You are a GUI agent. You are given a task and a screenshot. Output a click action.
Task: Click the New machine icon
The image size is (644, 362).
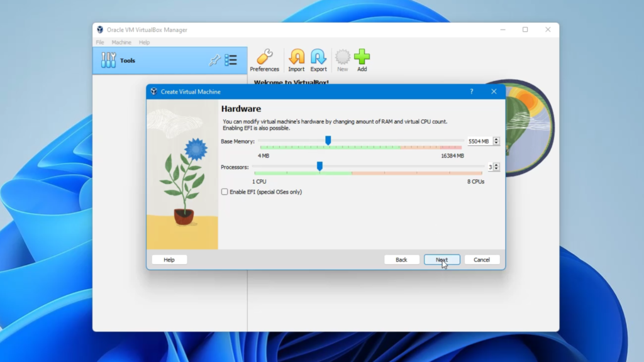click(x=342, y=60)
